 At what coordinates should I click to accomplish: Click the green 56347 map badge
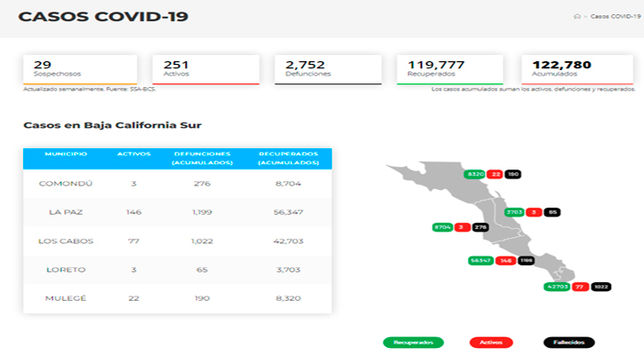(x=481, y=261)
